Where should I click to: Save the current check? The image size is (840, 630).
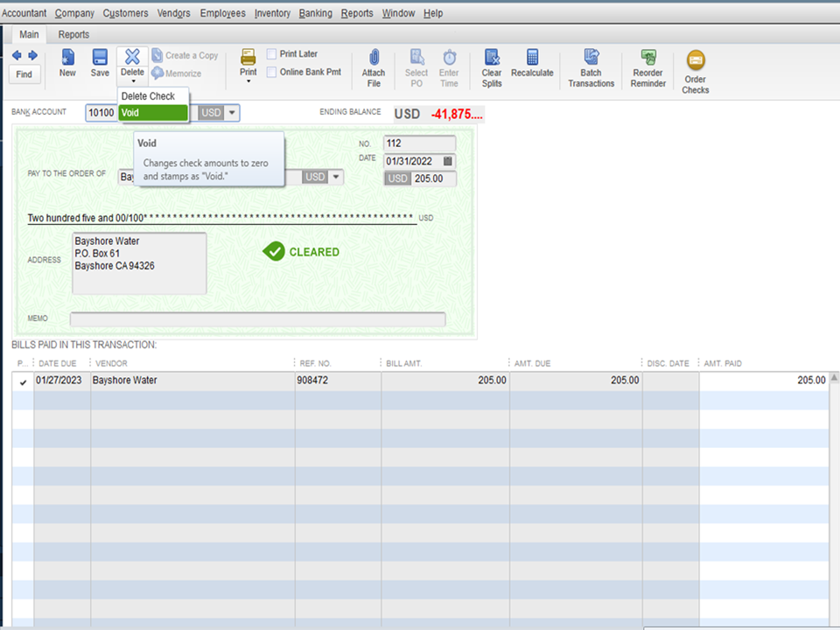100,63
